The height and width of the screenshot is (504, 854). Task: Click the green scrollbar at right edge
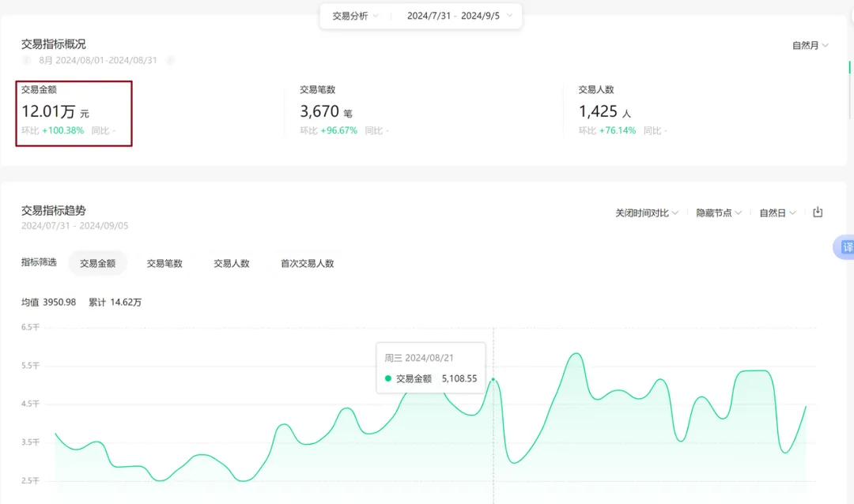[849, 67]
